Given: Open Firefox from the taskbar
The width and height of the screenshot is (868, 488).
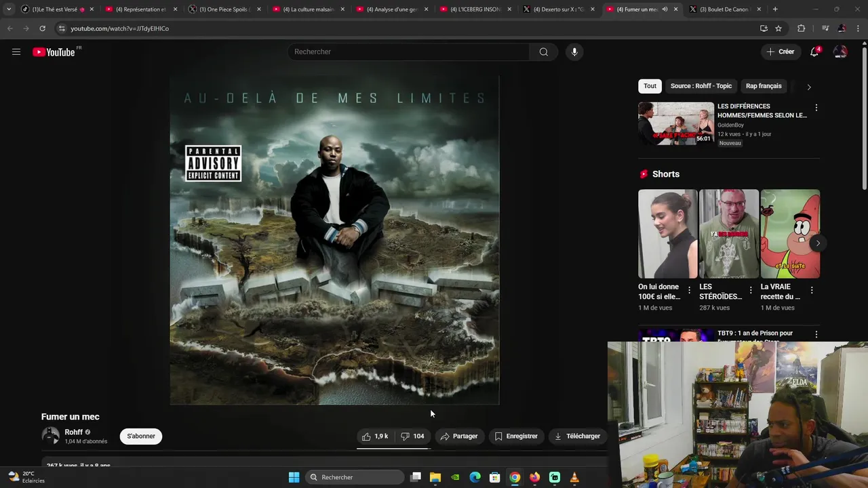Looking at the screenshot, I should coord(534,477).
